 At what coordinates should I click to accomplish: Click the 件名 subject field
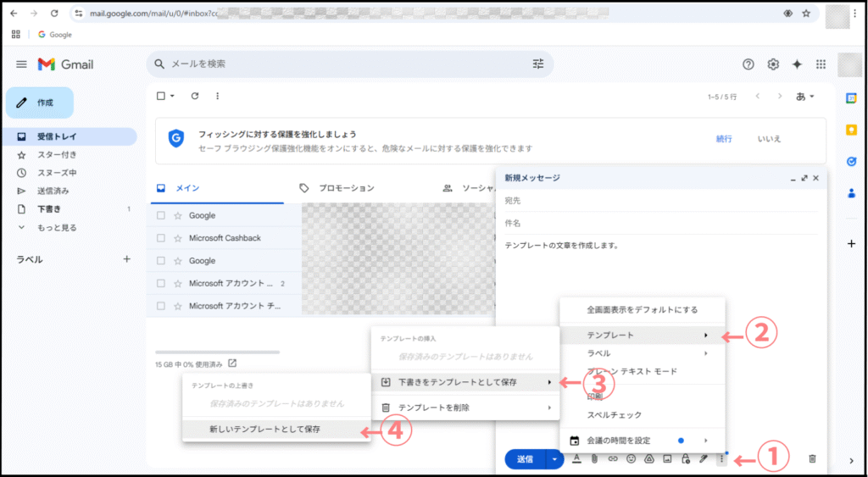(660, 223)
